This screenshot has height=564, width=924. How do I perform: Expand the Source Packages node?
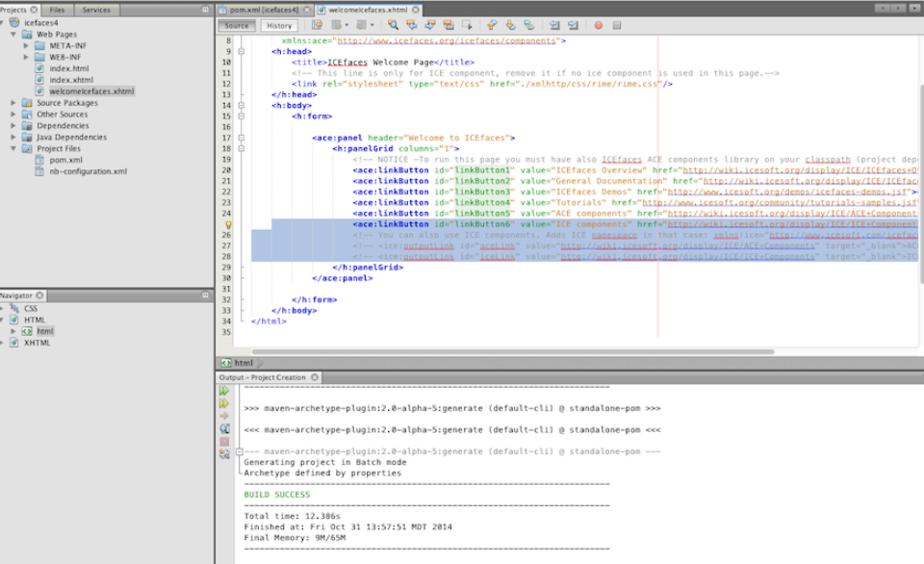(13, 103)
